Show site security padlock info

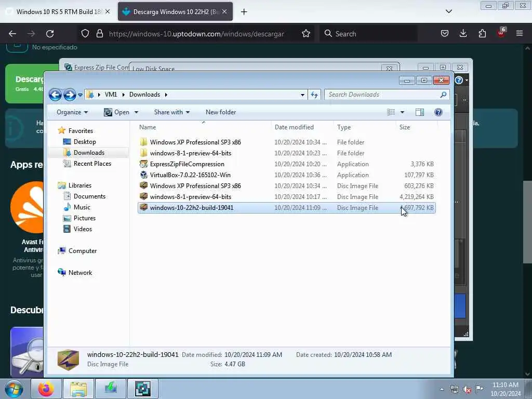[x=99, y=34]
